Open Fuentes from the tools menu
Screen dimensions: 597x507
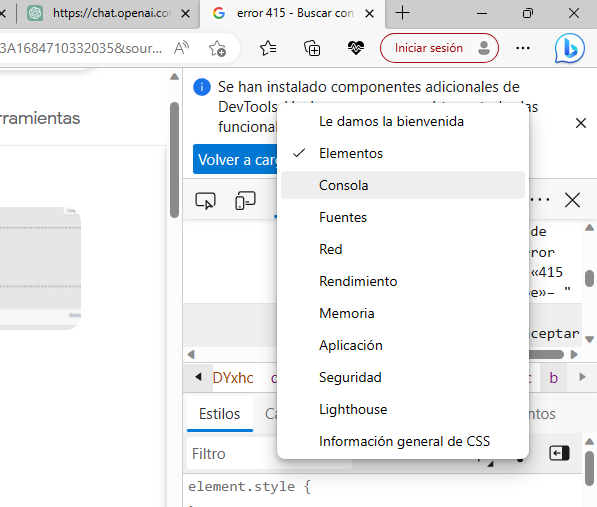pyautogui.click(x=403, y=217)
